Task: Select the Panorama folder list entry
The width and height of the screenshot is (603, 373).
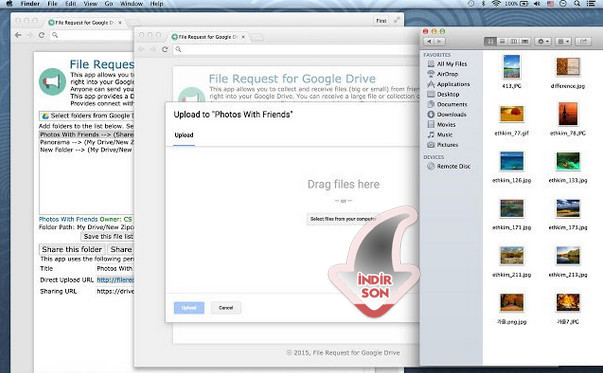Action: click(87, 142)
